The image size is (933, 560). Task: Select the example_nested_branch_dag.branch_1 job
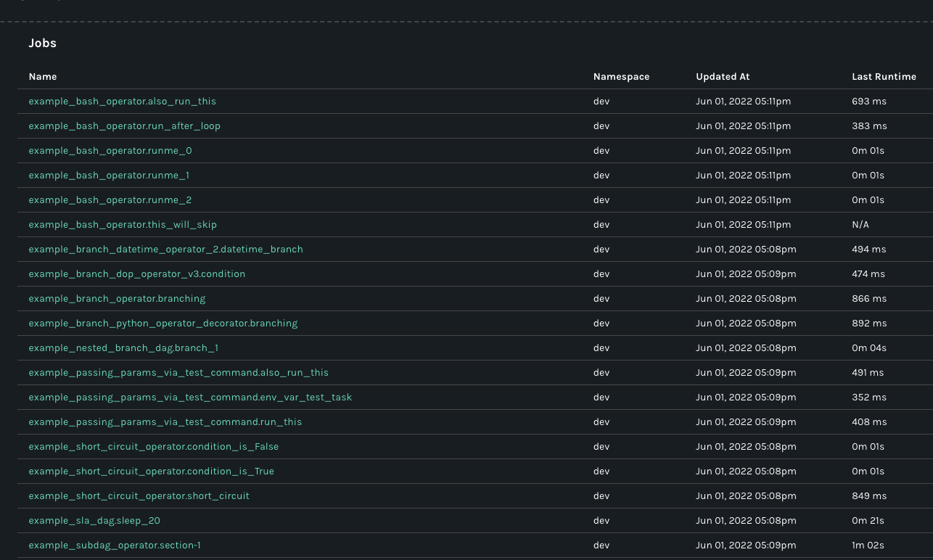(123, 347)
